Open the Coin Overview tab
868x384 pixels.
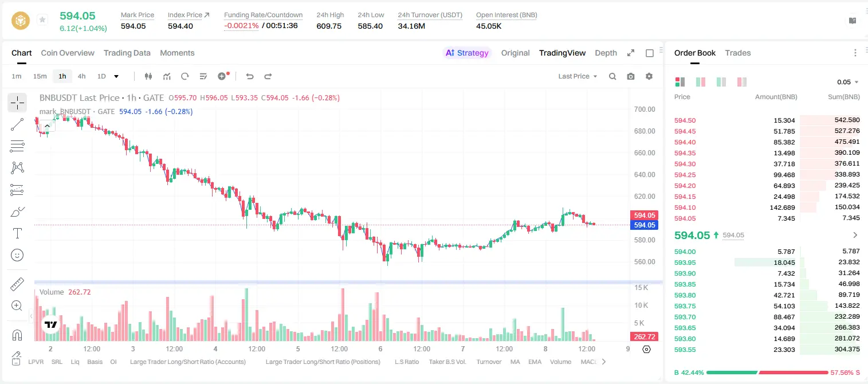68,53
